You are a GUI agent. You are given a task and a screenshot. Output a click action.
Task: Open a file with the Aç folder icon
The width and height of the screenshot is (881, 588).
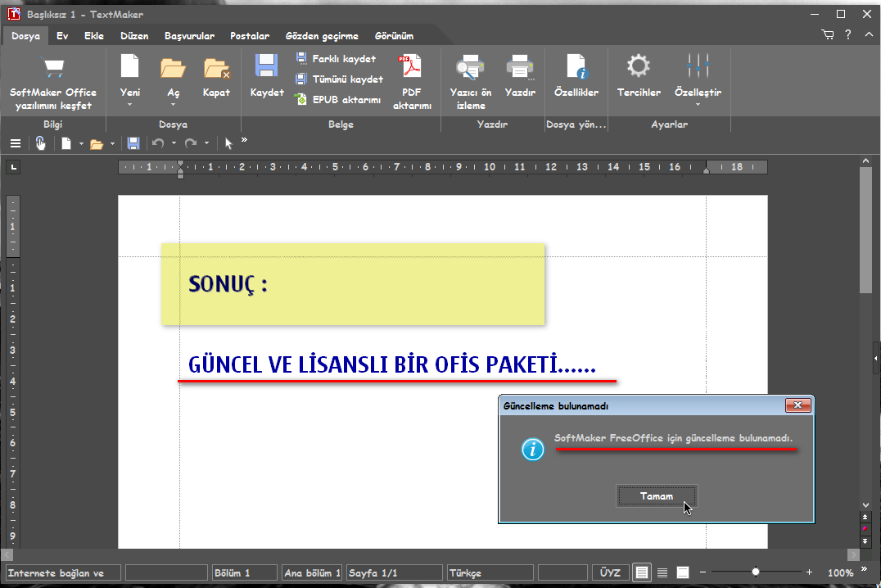[x=173, y=67]
